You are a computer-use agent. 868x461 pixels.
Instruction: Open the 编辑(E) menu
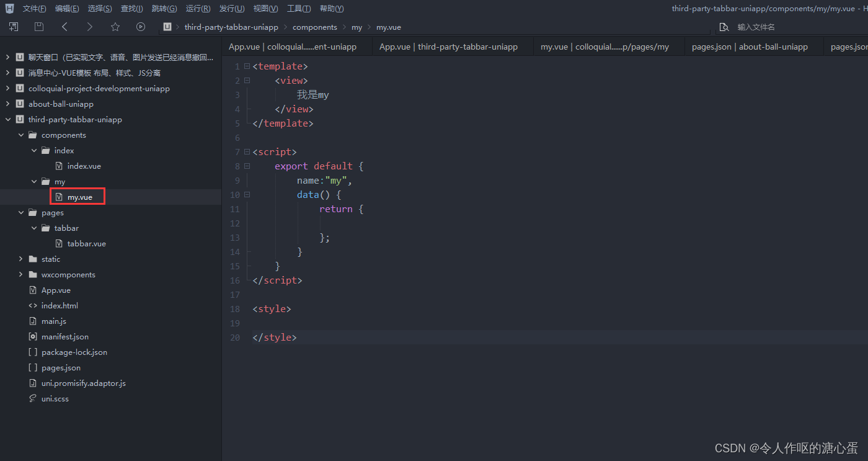67,9
